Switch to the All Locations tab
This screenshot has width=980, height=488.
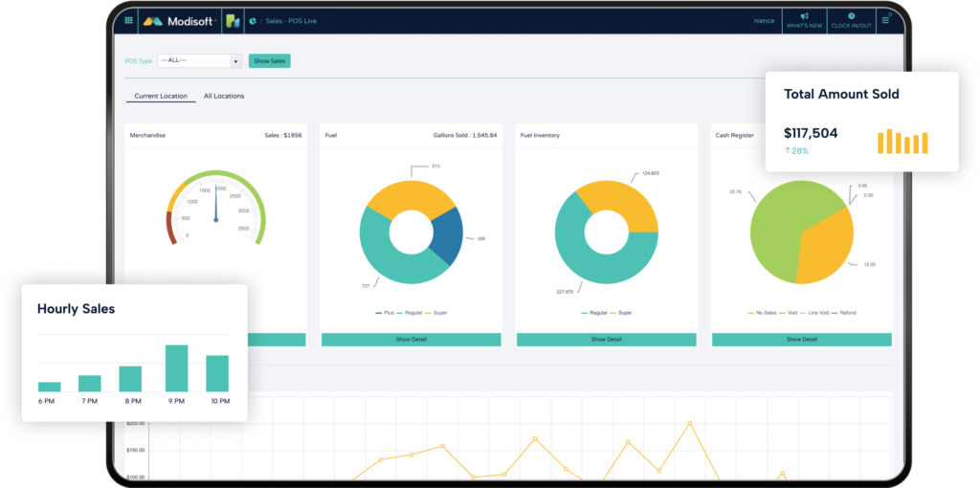pyautogui.click(x=224, y=96)
